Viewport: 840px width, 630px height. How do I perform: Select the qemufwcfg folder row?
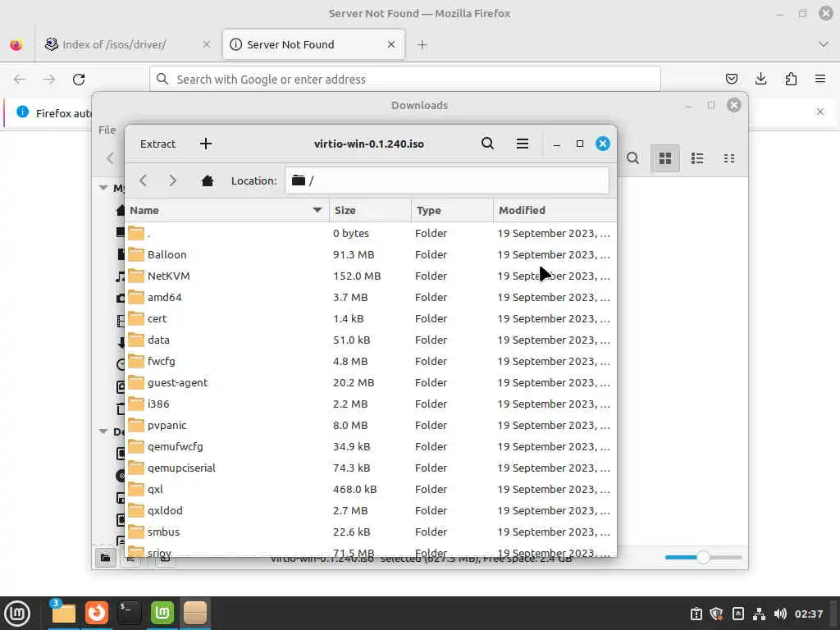coord(371,447)
